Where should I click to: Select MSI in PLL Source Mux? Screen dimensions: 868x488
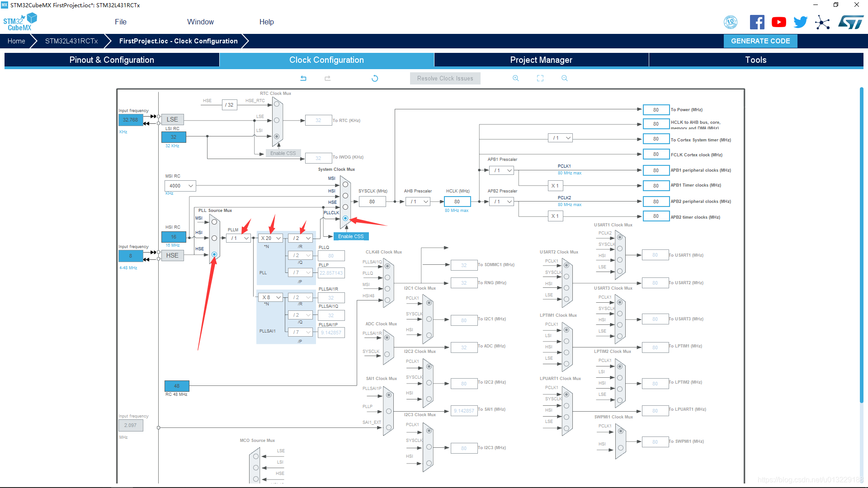coord(214,222)
